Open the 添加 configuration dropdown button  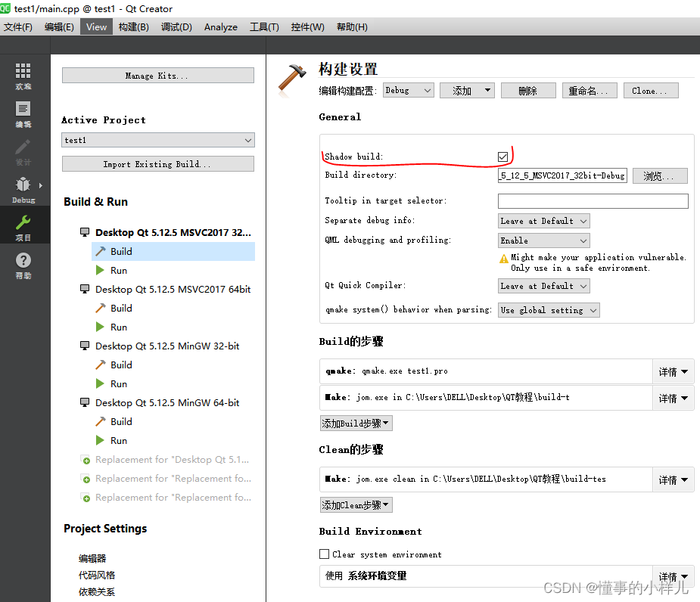coord(466,90)
